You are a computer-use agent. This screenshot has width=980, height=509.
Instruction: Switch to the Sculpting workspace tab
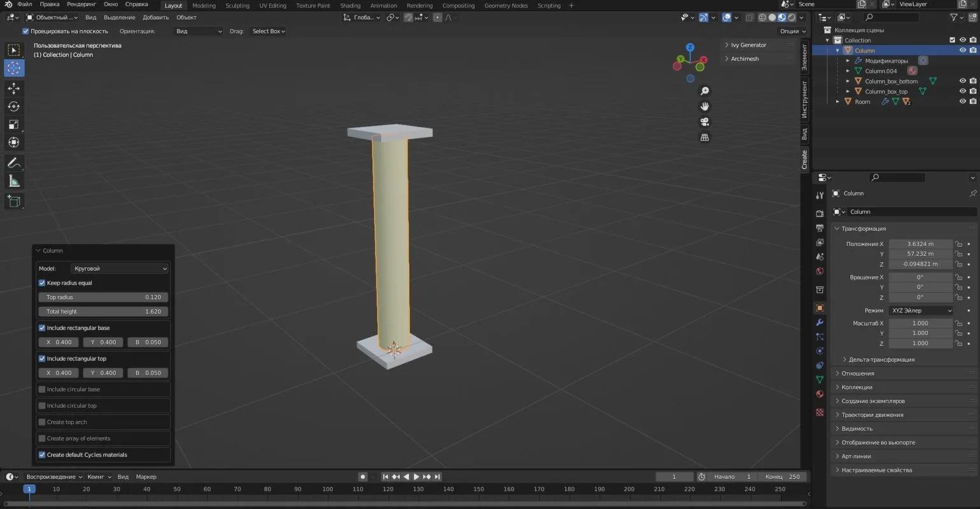point(237,6)
